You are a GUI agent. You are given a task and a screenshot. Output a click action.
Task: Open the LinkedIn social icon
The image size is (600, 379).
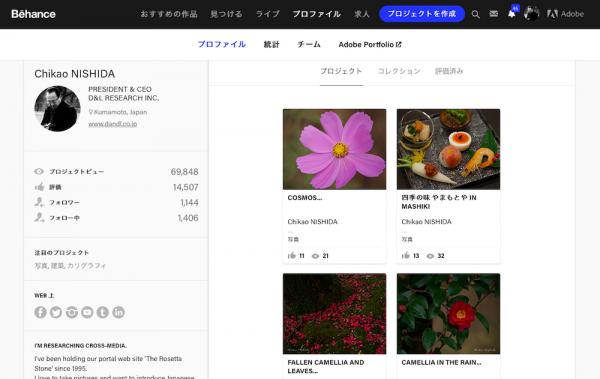click(118, 312)
